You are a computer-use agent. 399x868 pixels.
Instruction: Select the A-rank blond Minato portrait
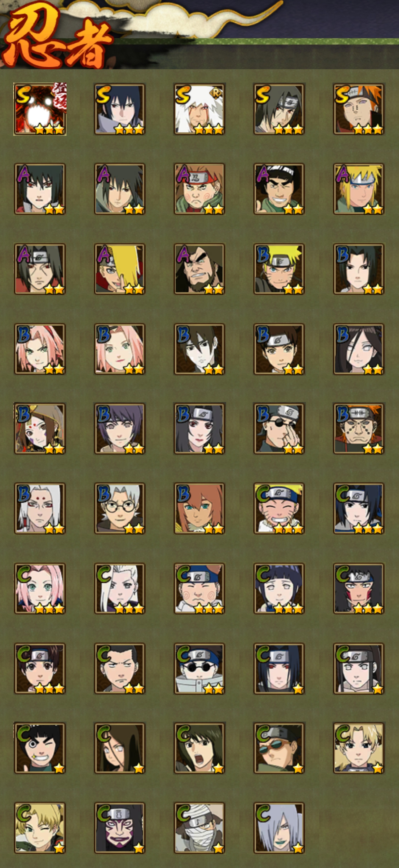[359, 189]
